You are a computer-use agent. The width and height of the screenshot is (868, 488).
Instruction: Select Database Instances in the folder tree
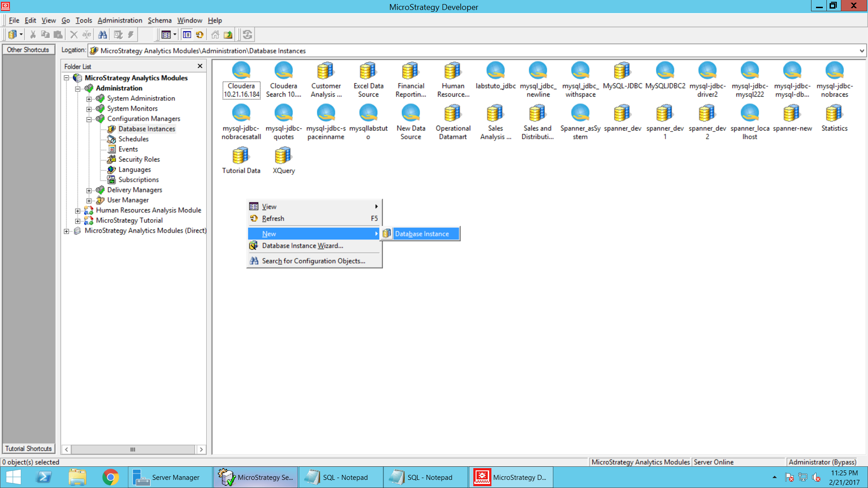(146, 128)
